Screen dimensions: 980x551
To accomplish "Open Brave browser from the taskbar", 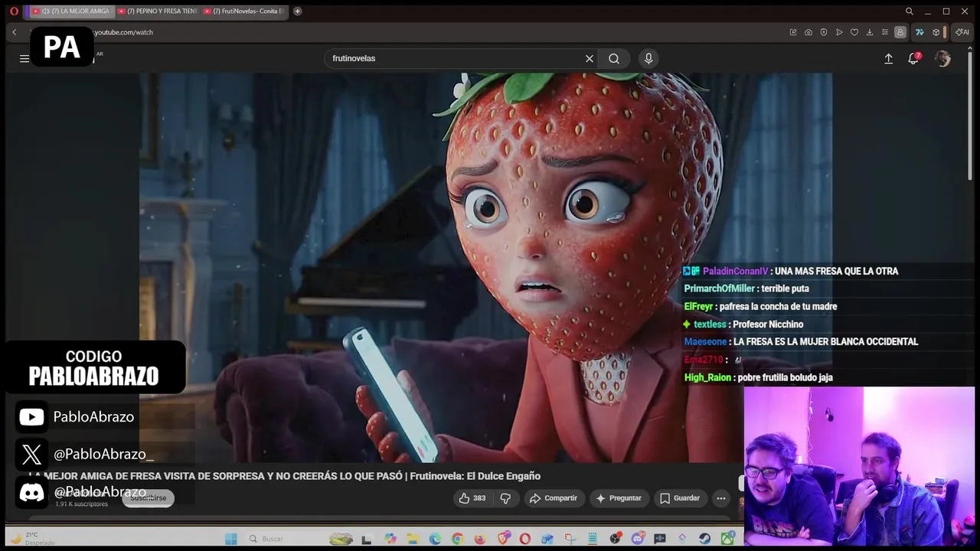I will pyautogui.click(x=503, y=539).
